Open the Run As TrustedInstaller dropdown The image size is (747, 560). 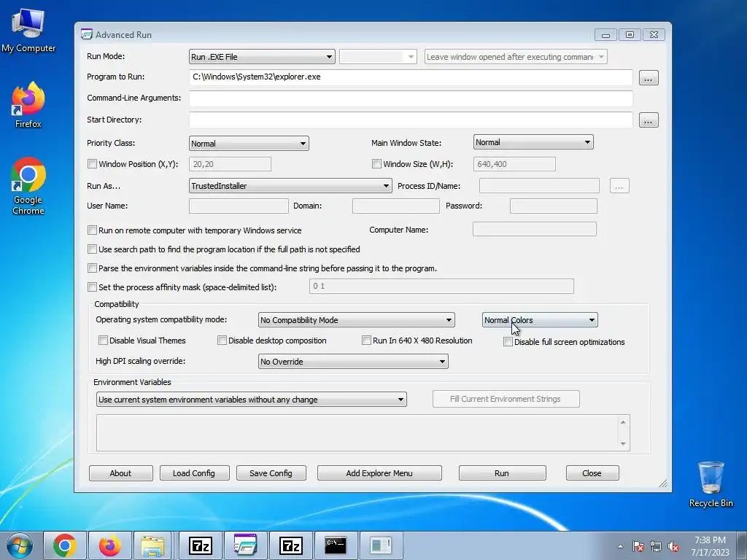click(290, 186)
